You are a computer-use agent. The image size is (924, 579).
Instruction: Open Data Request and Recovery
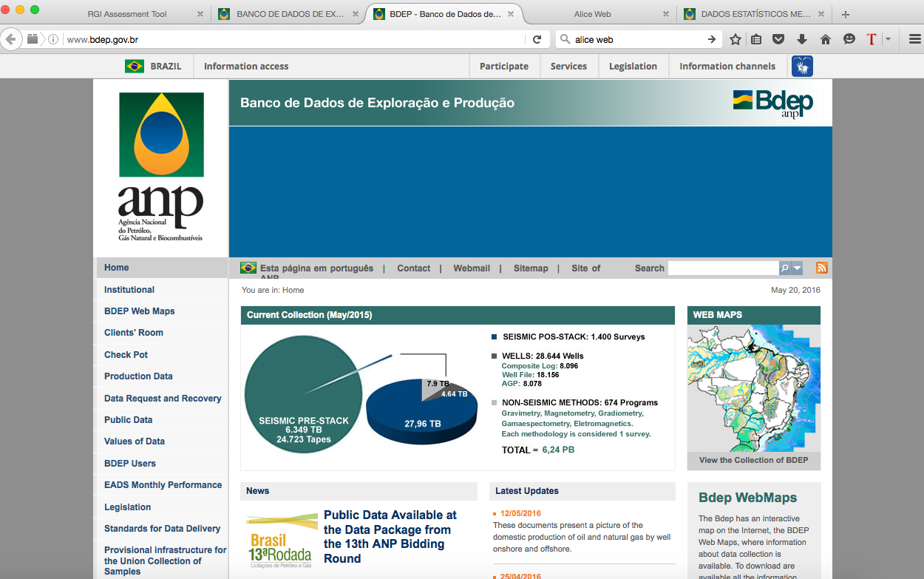pyautogui.click(x=163, y=399)
